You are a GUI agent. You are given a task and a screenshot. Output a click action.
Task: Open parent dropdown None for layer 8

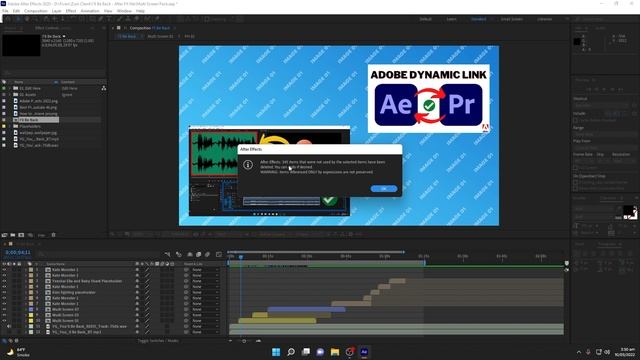click(205, 309)
